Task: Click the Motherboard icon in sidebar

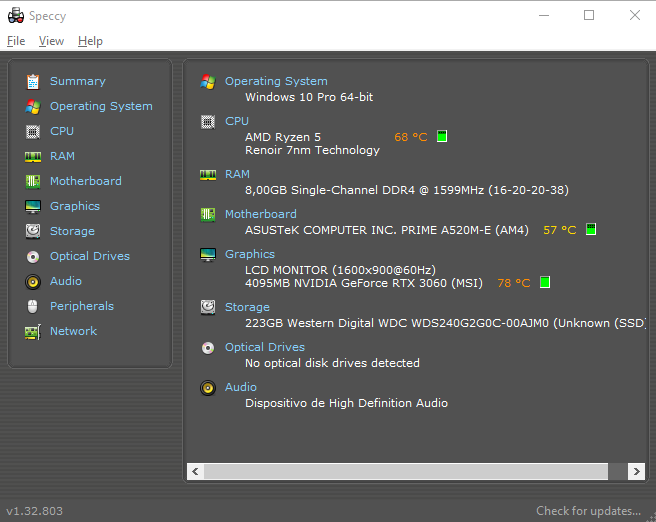Action: [x=33, y=182]
